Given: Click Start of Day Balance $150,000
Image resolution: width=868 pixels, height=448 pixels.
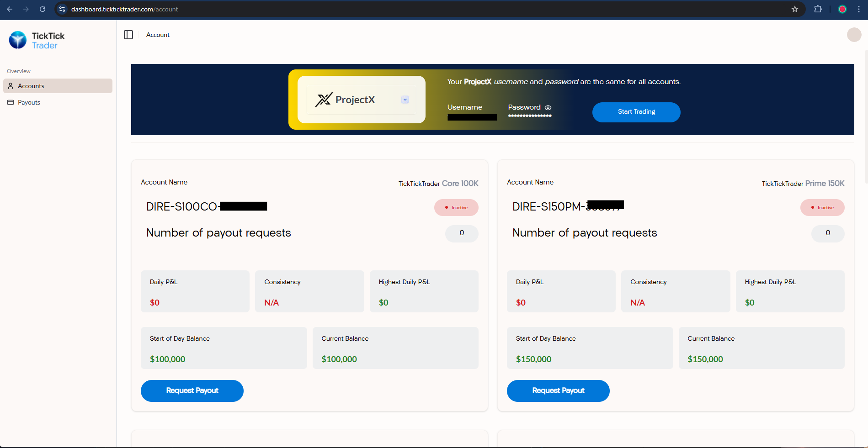Looking at the screenshot, I should pos(590,348).
